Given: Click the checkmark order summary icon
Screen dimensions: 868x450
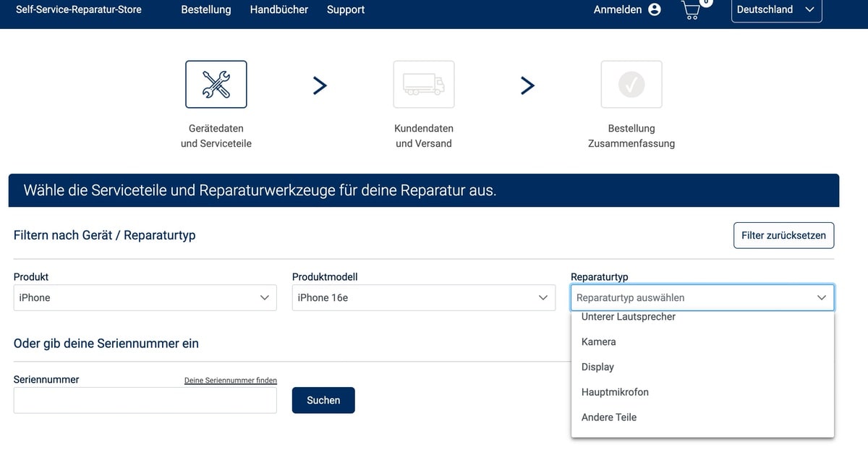Looking at the screenshot, I should coord(631,85).
